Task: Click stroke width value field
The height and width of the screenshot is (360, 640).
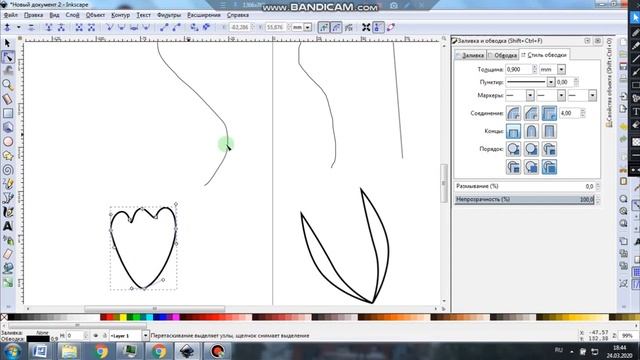Action: (x=518, y=69)
